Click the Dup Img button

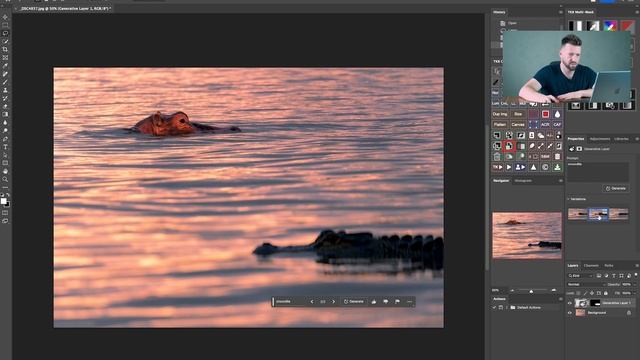500,114
